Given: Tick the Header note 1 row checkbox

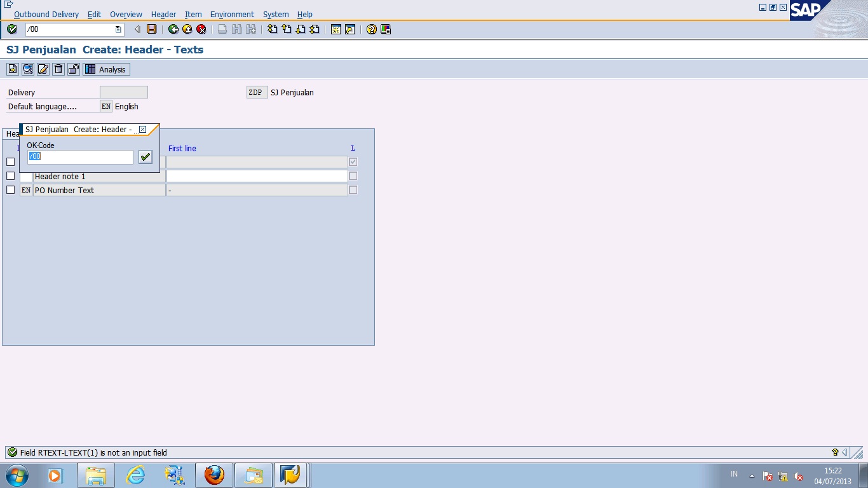Looking at the screenshot, I should [x=10, y=176].
